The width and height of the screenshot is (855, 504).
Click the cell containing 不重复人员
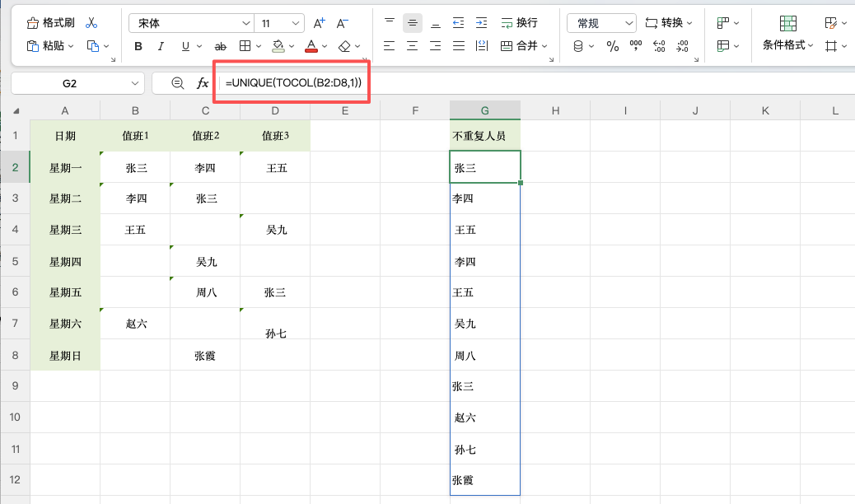485,136
